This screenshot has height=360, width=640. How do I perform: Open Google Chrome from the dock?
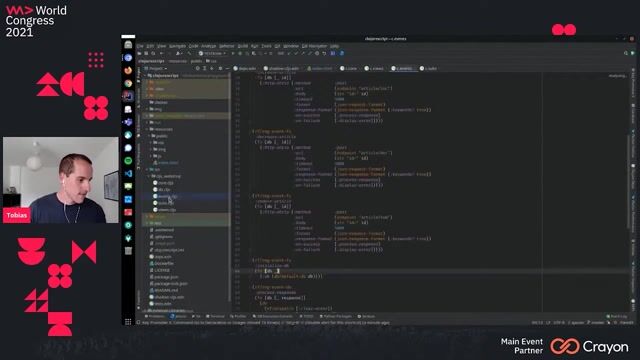(128, 83)
